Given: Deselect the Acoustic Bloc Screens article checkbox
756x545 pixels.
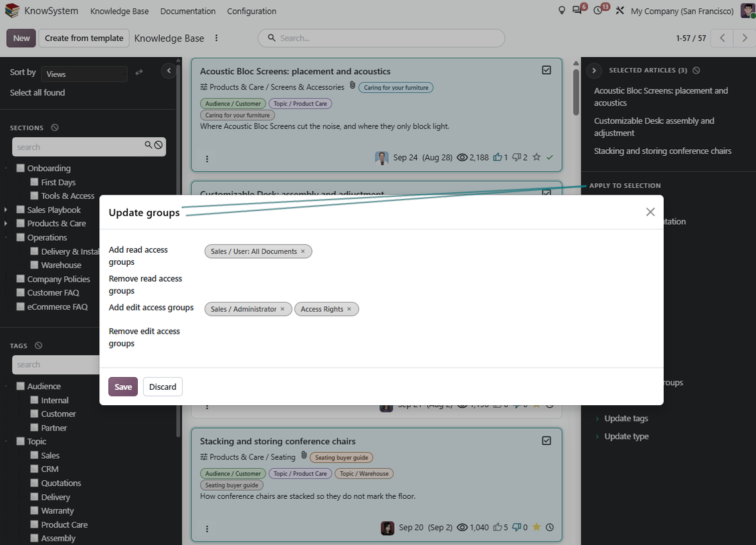Looking at the screenshot, I should click(547, 70).
